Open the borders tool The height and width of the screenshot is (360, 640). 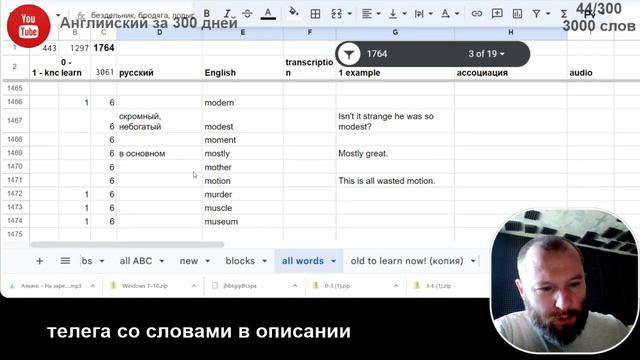coord(315,14)
